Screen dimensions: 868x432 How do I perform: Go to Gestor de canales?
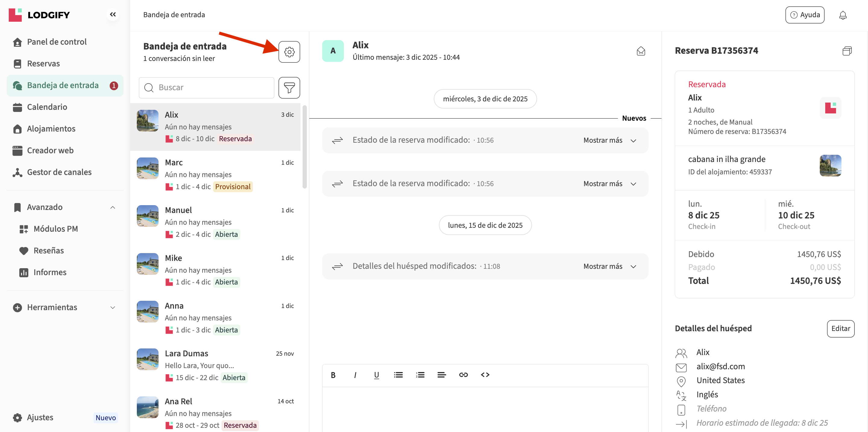[x=59, y=172]
